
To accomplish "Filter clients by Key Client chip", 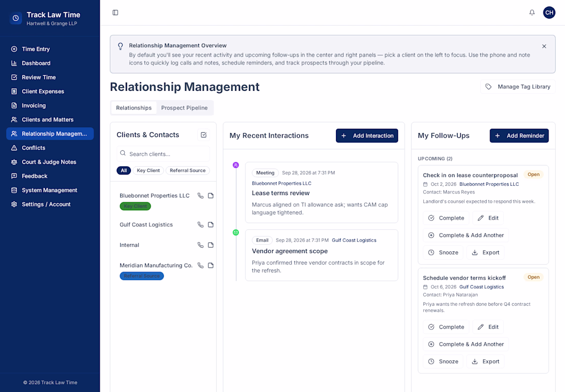I will (x=148, y=171).
